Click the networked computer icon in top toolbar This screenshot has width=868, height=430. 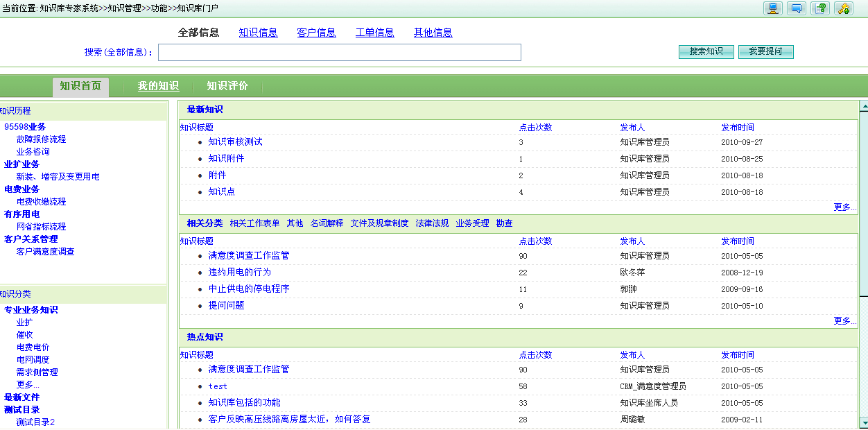pos(773,8)
